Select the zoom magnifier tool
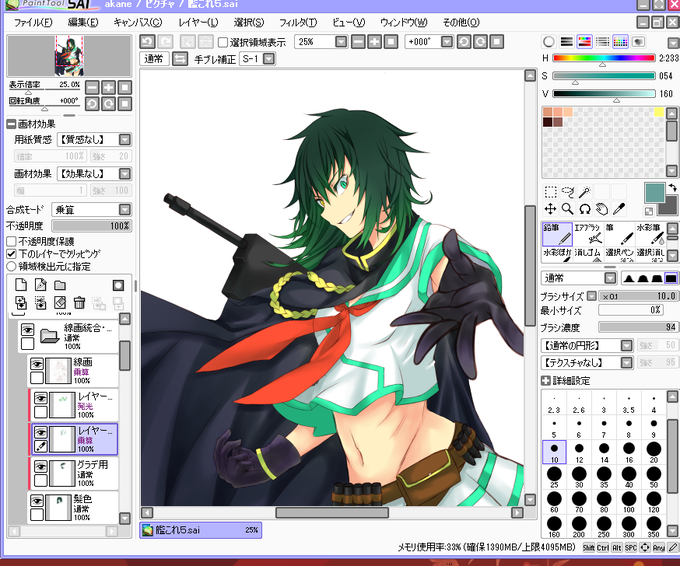 coord(567,209)
